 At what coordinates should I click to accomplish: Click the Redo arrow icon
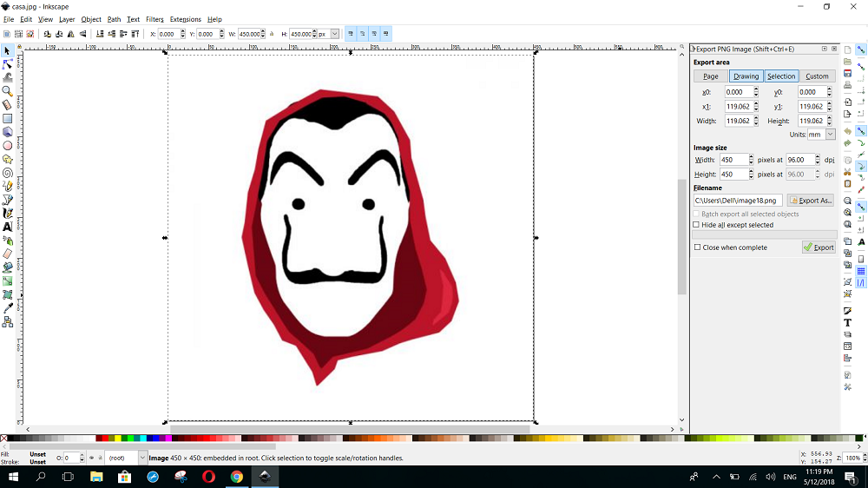click(x=847, y=143)
